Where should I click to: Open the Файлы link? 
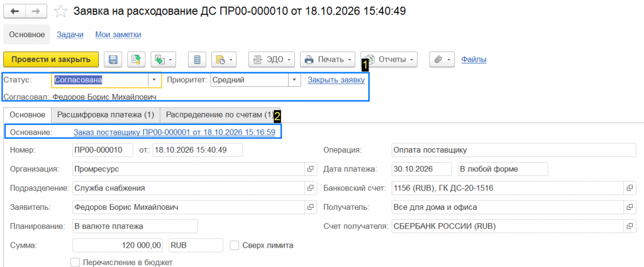pyautogui.click(x=474, y=60)
